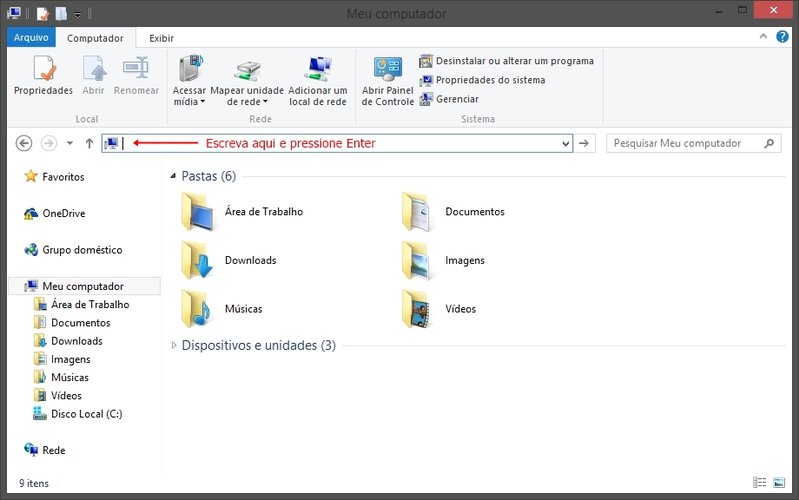This screenshot has width=799, height=500.
Task: Select Disco Local (C:) in the sidebar
Action: click(78, 414)
